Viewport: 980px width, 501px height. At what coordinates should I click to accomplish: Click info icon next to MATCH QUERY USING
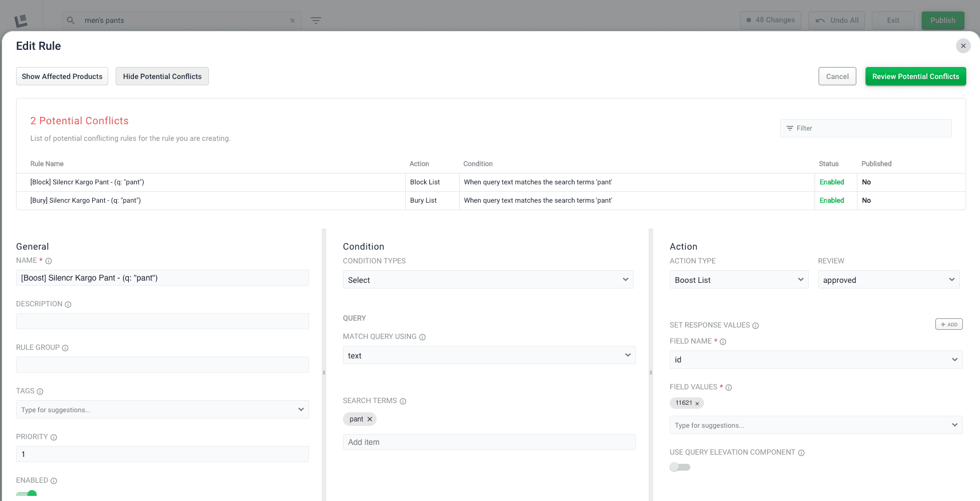tap(422, 337)
